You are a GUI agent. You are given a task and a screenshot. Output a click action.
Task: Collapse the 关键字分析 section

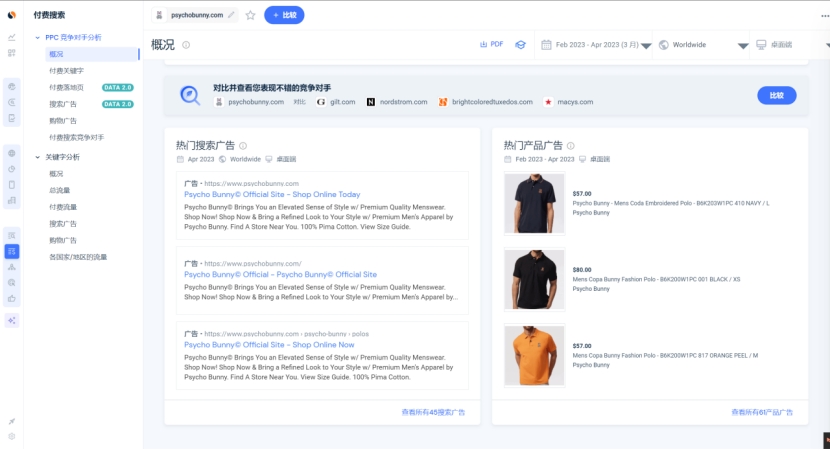tap(37, 157)
